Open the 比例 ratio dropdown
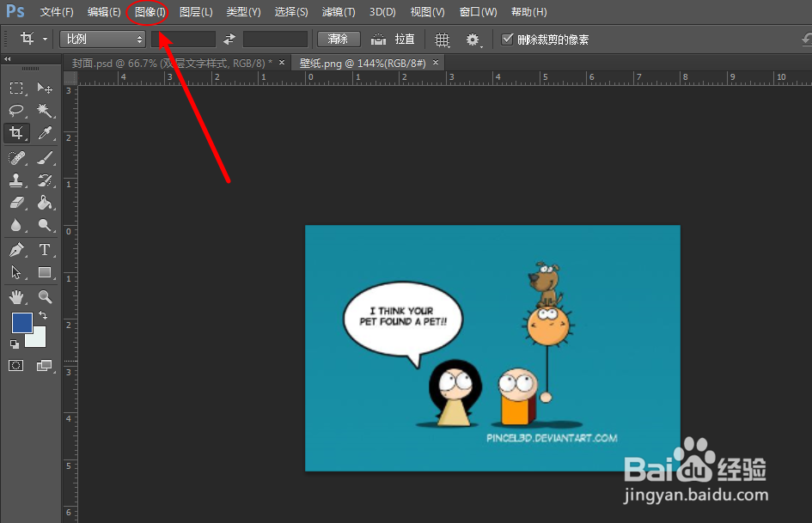The image size is (812, 523). 102,39
